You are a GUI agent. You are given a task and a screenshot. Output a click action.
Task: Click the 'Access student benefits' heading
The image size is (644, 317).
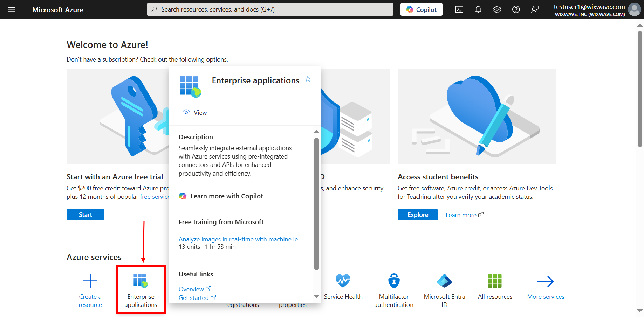coord(438,177)
